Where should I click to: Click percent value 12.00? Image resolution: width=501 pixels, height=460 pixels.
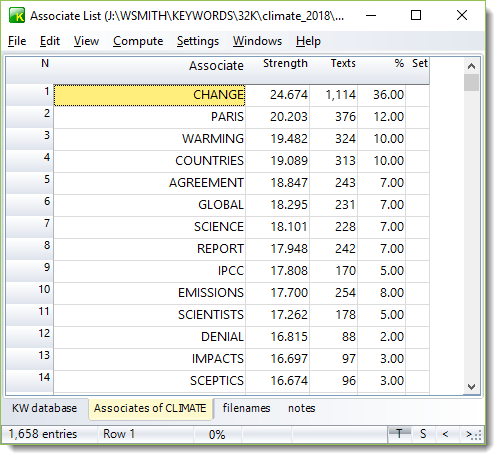[382, 117]
